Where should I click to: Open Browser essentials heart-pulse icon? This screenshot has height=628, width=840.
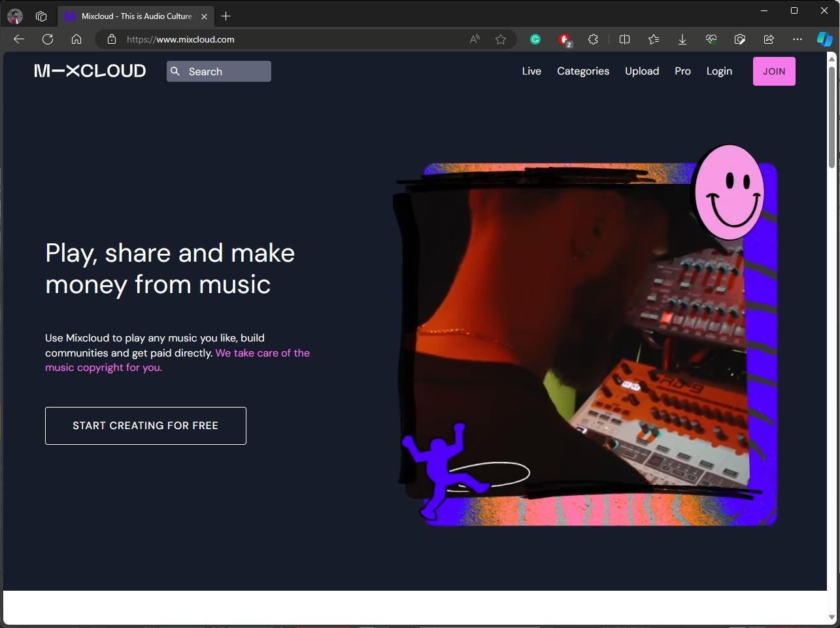pyautogui.click(x=711, y=39)
